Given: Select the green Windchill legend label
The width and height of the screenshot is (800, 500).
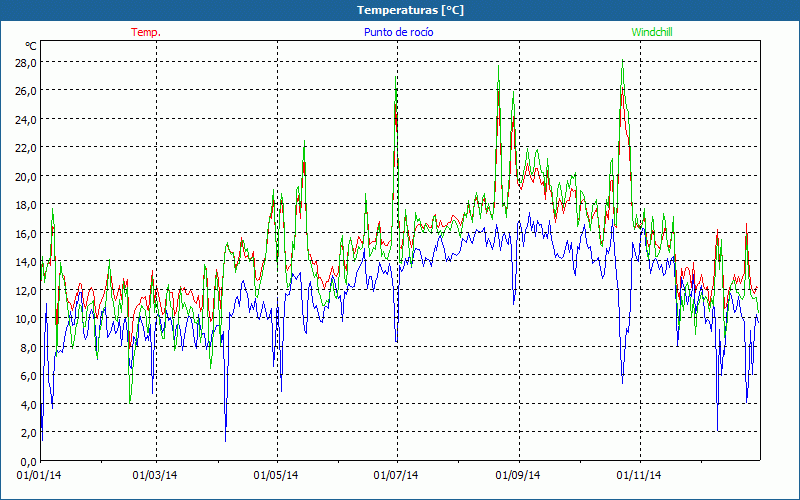Looking at the screenshot, I should (x=652, y=32).
